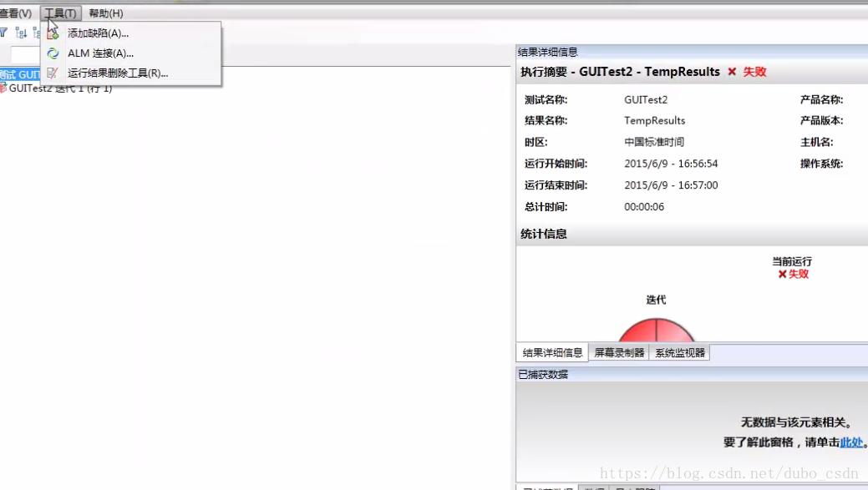Click the red 失败 status in the summary title
Viewport: 868px width, 490px height.
pos(754,72)
